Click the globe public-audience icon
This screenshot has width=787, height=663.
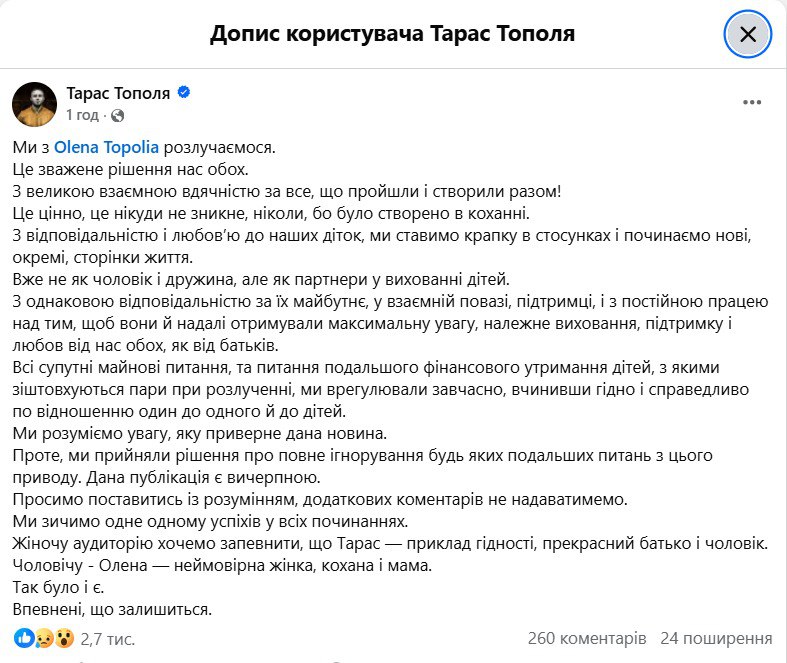click(117, 116)
